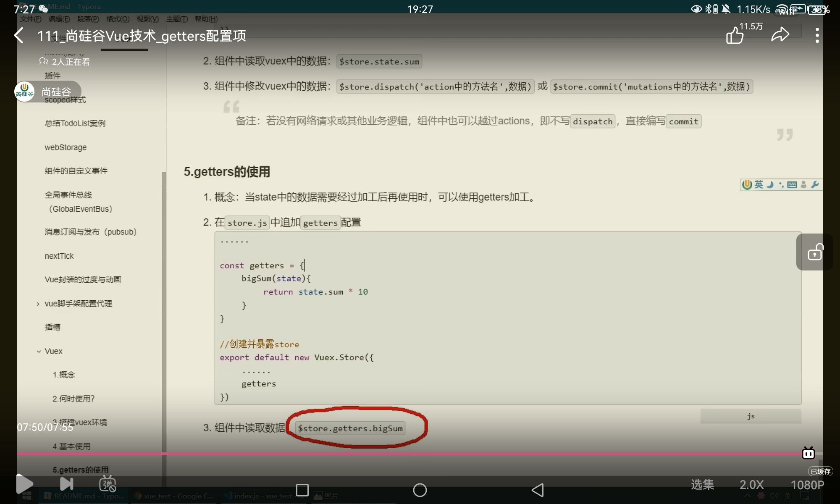The width and height of the screenshot is (840, 504).
Task: Change 2.0X playback speed
Action: point(751,485)
